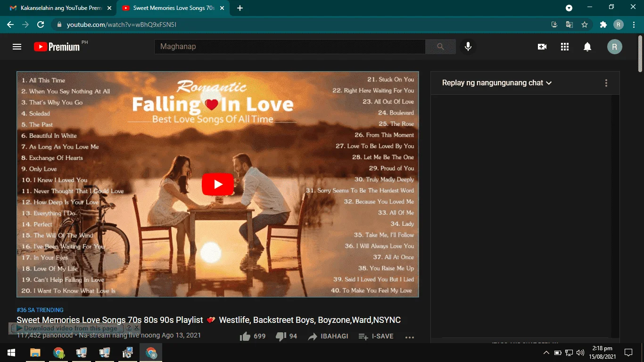Open Google Translate page icon
The width and height of the screenshot is (644, 362).
[570, 25]
